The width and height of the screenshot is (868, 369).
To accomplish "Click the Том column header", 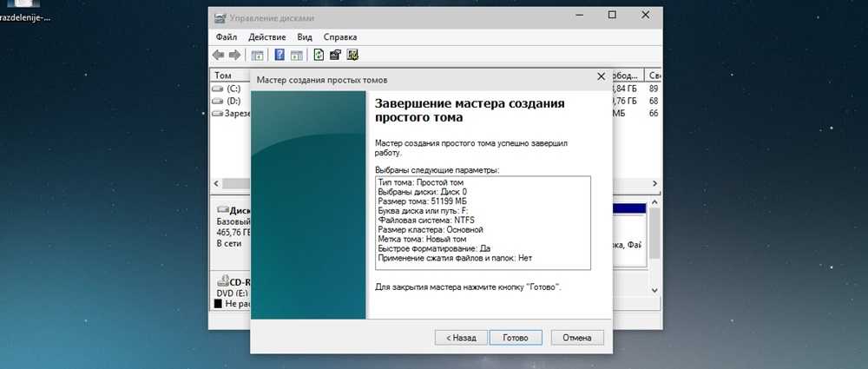I will pos(223,76).
